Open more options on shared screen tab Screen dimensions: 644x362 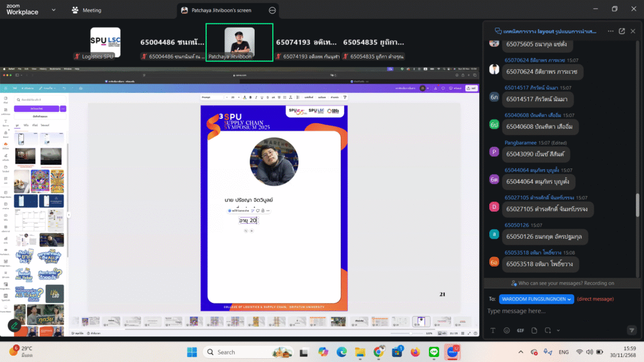point(272,11)
